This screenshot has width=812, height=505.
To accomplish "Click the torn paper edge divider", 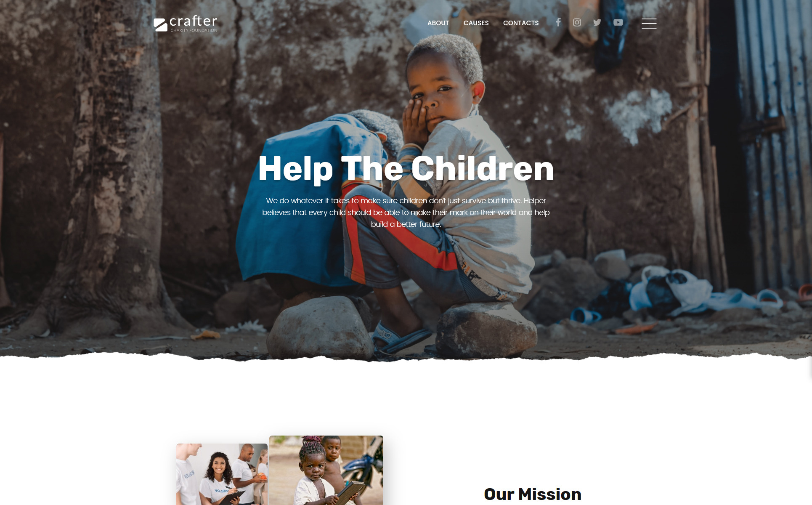I will tap(406, 358).
